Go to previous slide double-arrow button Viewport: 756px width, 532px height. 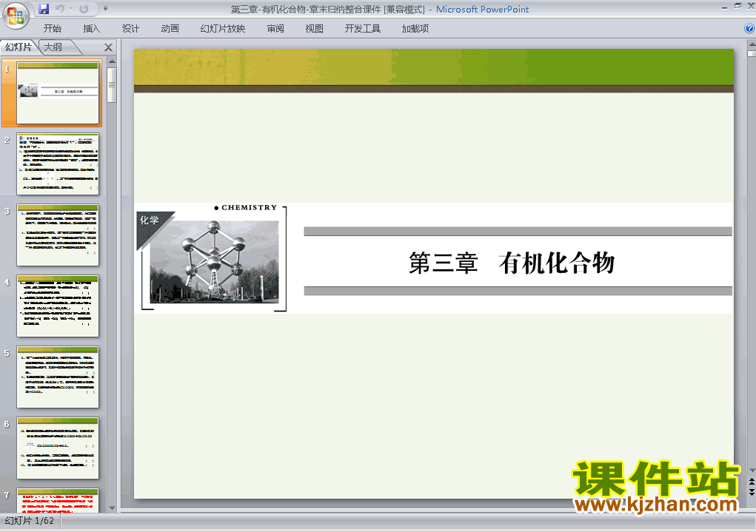(752, 482)
